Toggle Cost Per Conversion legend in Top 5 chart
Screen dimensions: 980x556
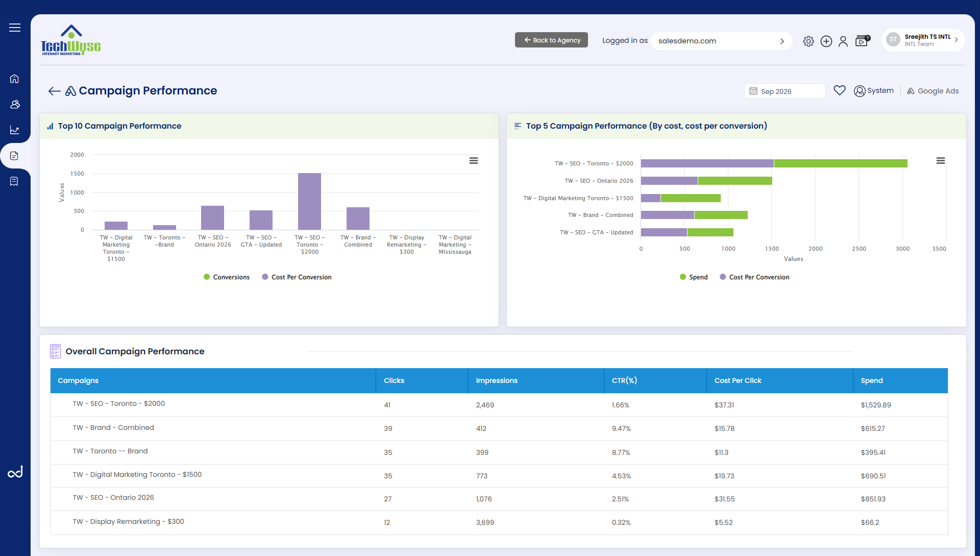754,277
